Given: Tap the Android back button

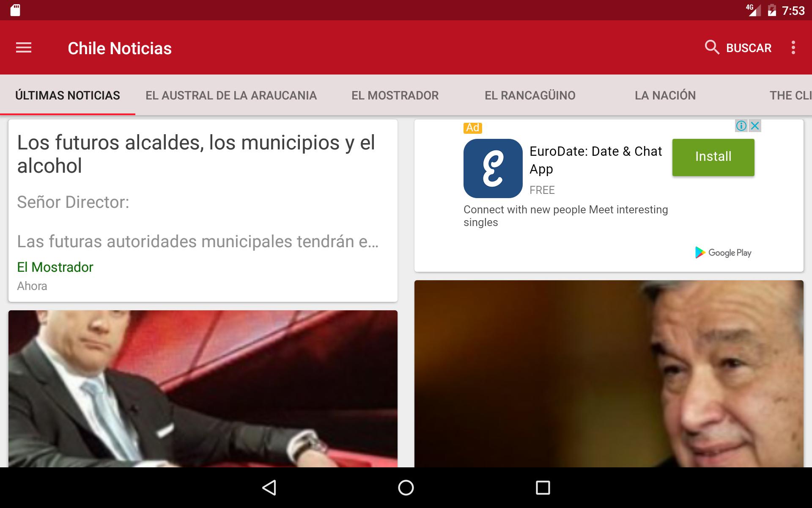Looking at the screenshot, I should [269, 488].
